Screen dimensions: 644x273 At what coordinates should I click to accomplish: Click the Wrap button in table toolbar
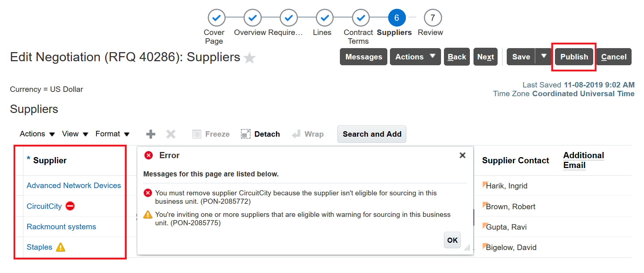[308, 134]
